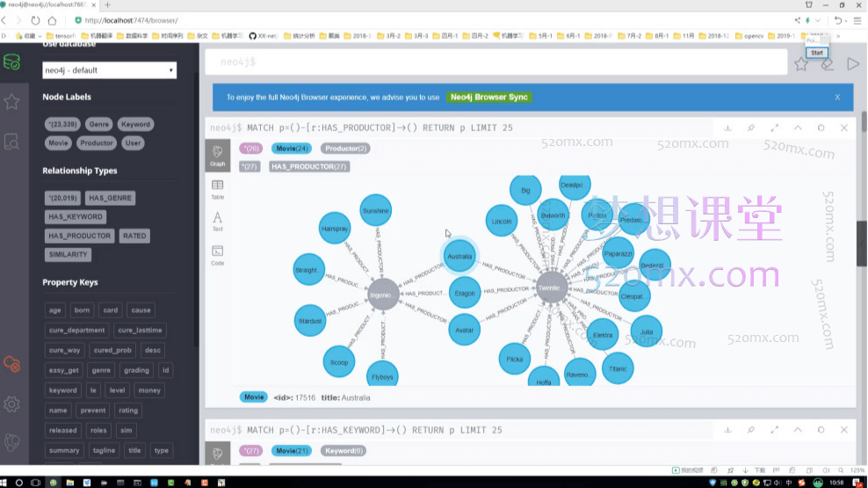This screenshot has width=868, height=488.
Task: Clear the editor with eraser icon
Action: [x=827, y=63]
